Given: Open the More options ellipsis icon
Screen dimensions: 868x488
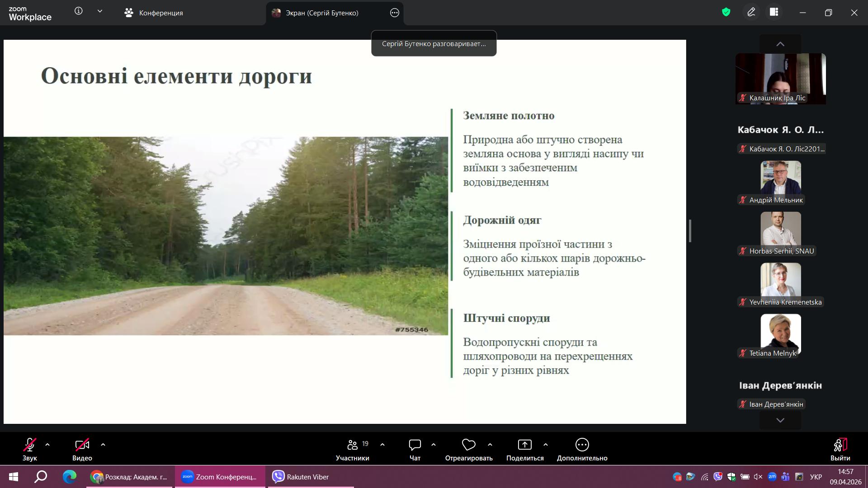Looking at the screenshot, I should 582,445.
